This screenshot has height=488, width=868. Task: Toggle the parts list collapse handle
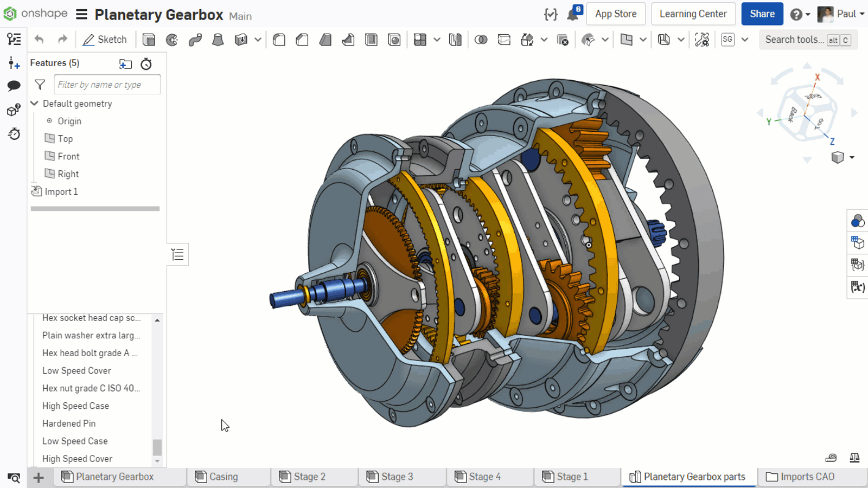pos(177,254)
